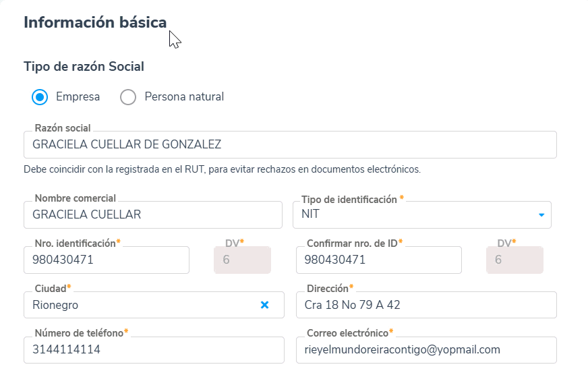Click the Persona natural label text
Viewport: 588px width, 375px height.
pos(184,97)
